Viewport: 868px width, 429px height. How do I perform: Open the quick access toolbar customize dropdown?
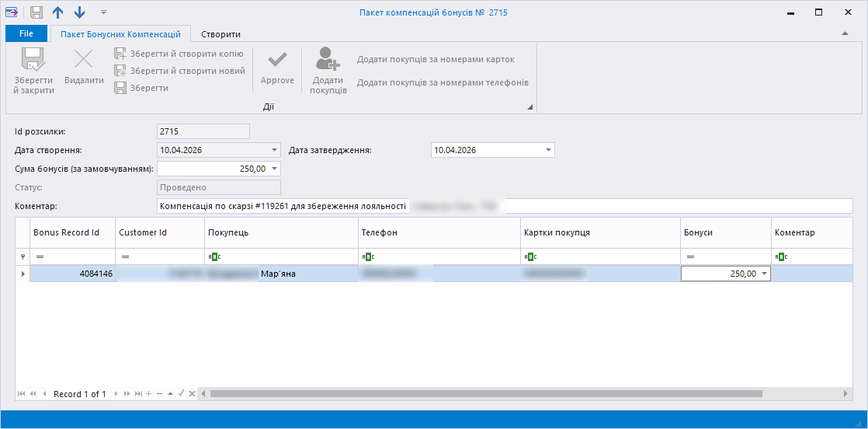pos(103,12)
